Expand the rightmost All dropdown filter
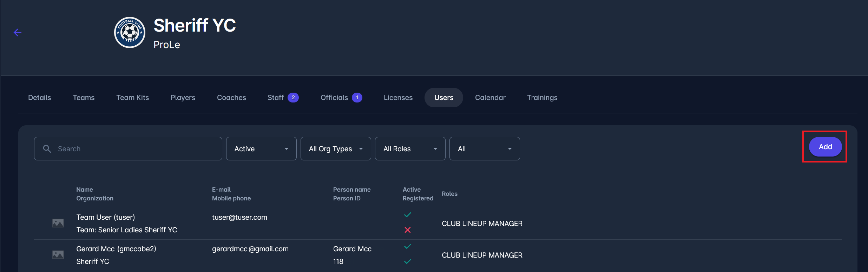The image size is (868, 272). [485, 149]
